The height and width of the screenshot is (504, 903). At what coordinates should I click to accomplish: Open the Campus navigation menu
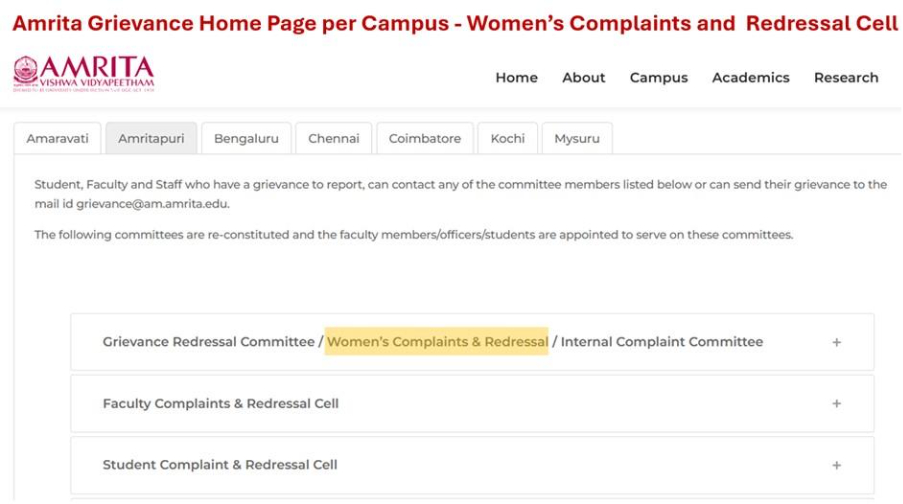click(658, 78)
